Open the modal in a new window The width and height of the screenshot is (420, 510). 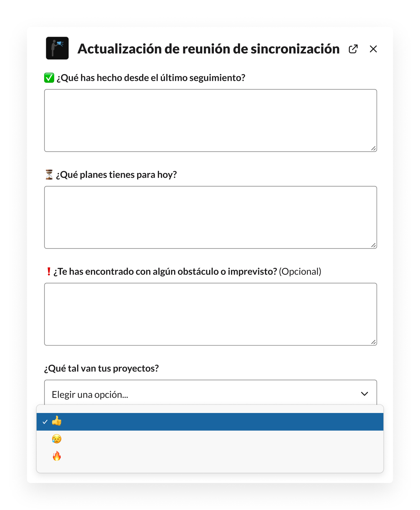(x=353, y=49)
